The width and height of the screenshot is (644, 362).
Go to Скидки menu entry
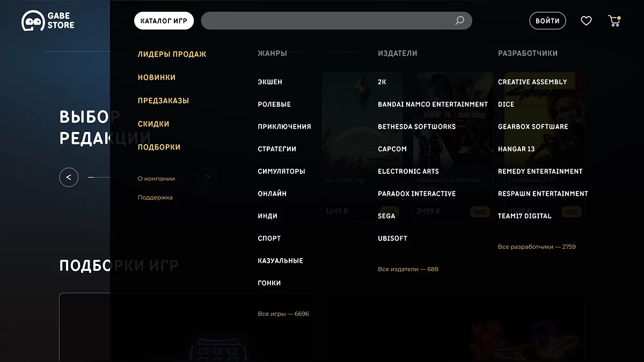pos(153,124)
